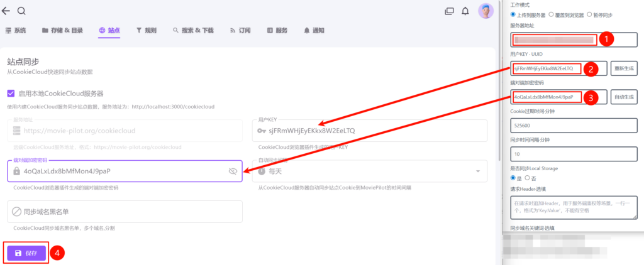Click the clock icon beside 每天
The height and width of the screenshot is (265, 644).
261,171
